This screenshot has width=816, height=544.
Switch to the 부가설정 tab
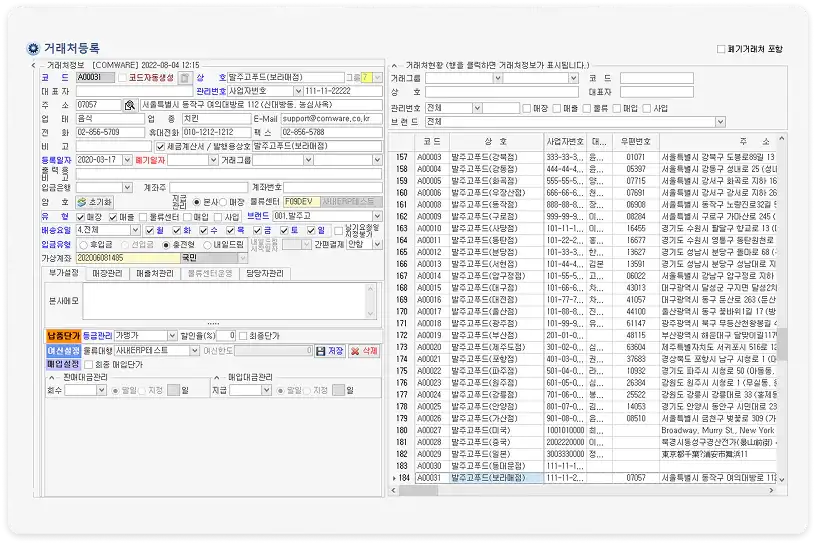(63, 273)
